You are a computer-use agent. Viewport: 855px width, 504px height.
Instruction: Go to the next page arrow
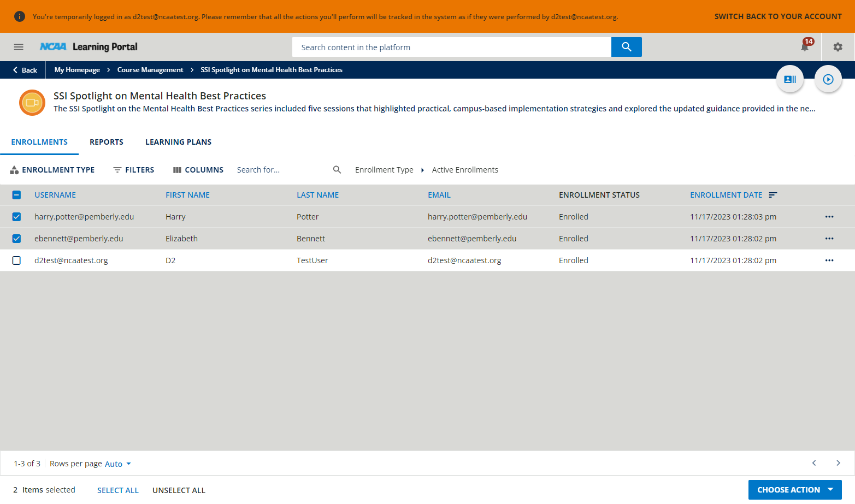838,463
